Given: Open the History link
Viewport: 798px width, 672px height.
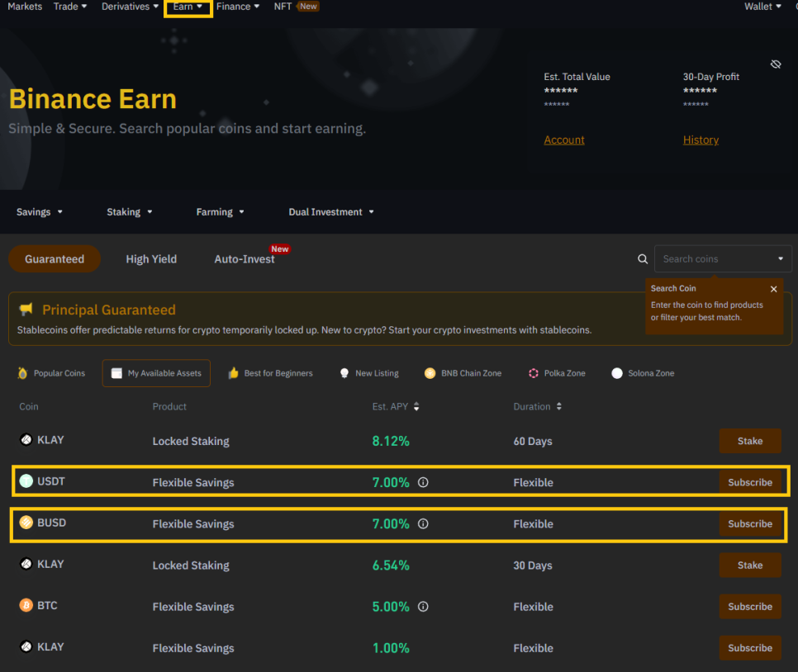Looking at the screenshot, I should click(701, 140).
